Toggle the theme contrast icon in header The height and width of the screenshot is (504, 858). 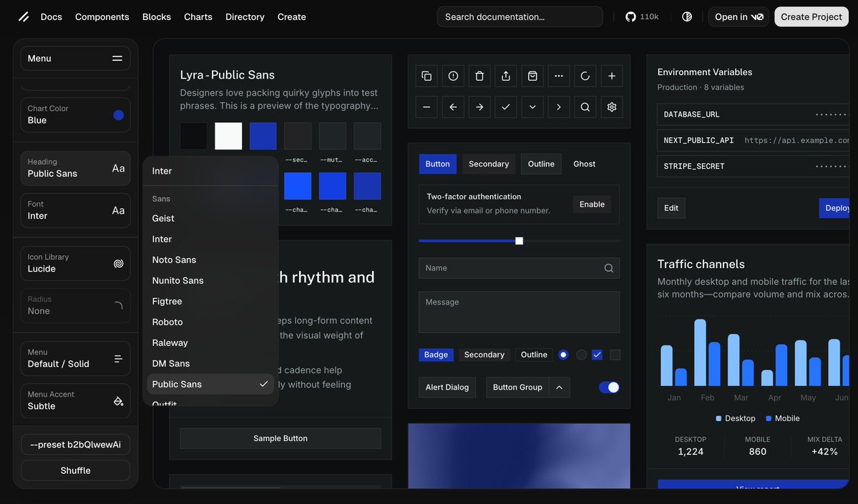687,17
